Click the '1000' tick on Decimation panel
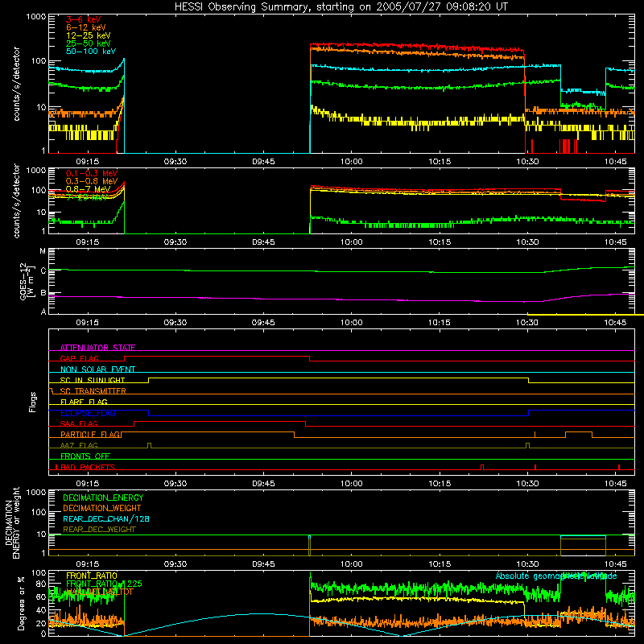 click(x=36, y=492)
